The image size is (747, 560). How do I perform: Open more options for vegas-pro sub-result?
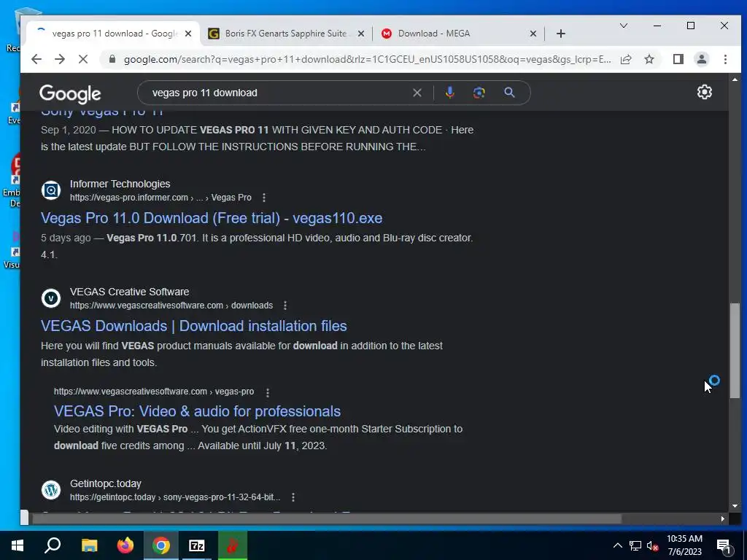click(268, 392)
